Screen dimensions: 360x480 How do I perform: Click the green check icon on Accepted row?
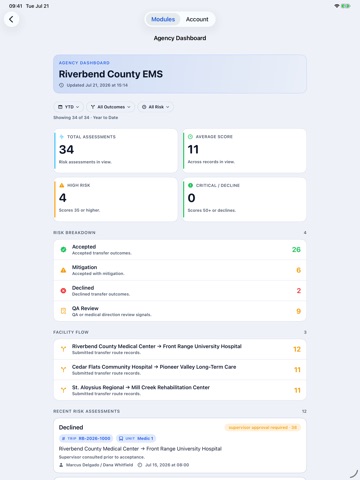click(x=63, y=249)
